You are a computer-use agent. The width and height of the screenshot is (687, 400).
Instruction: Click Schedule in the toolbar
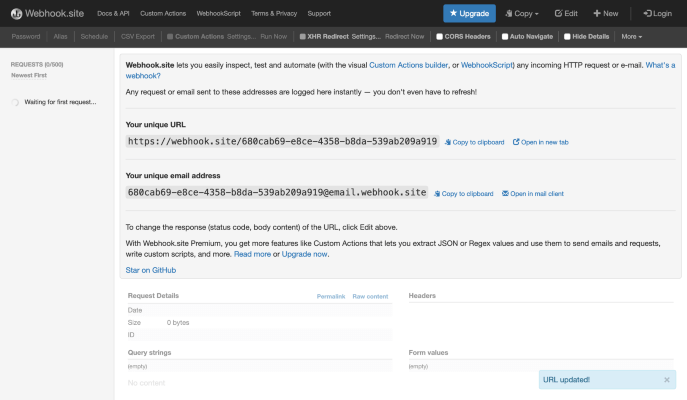tap(94, 36)
